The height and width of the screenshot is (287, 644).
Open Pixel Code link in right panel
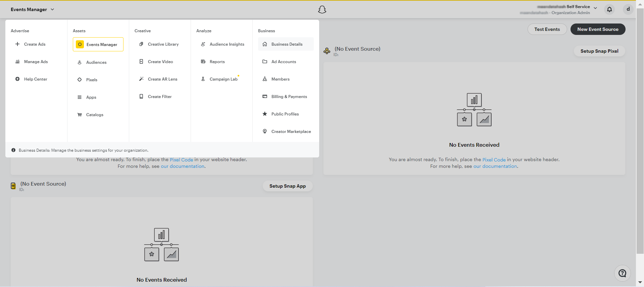click(494, 160)
